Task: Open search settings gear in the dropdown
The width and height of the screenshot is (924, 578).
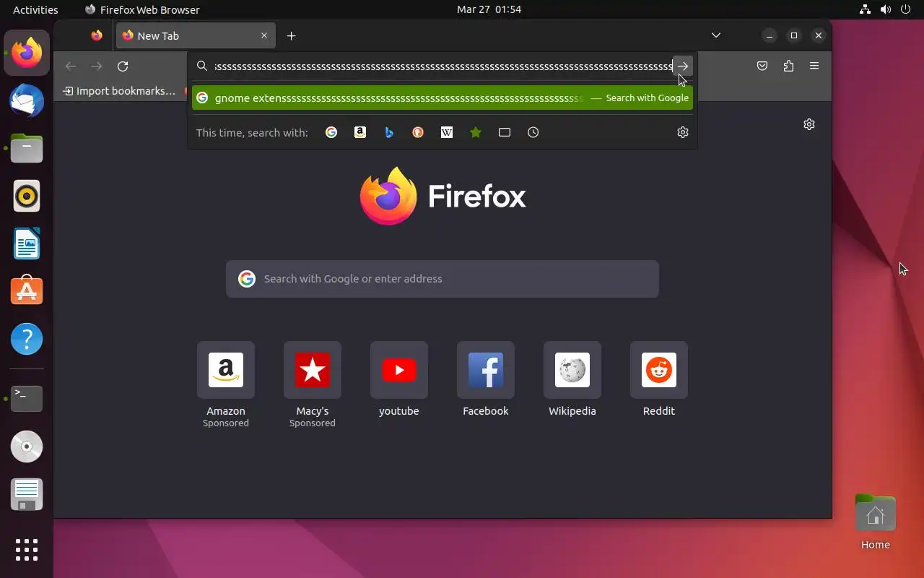Action: tap(683, 132)
